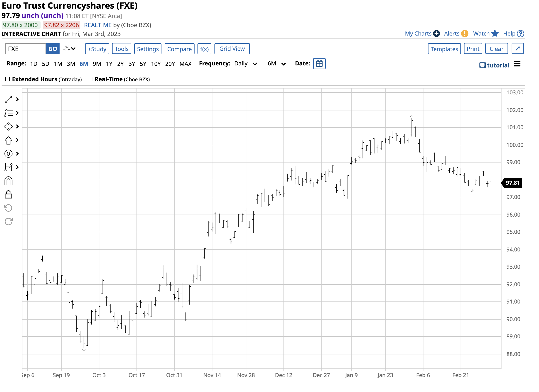The height and width of the screenshot is (392, 539).
Task: Click the undo arrow icon
Action: pos(8,208)
